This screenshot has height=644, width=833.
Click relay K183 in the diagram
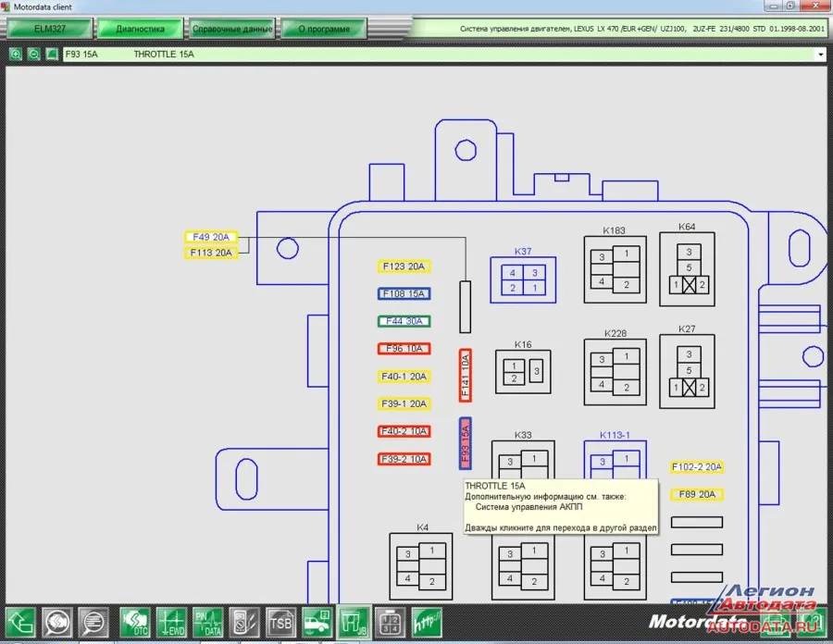615,269
